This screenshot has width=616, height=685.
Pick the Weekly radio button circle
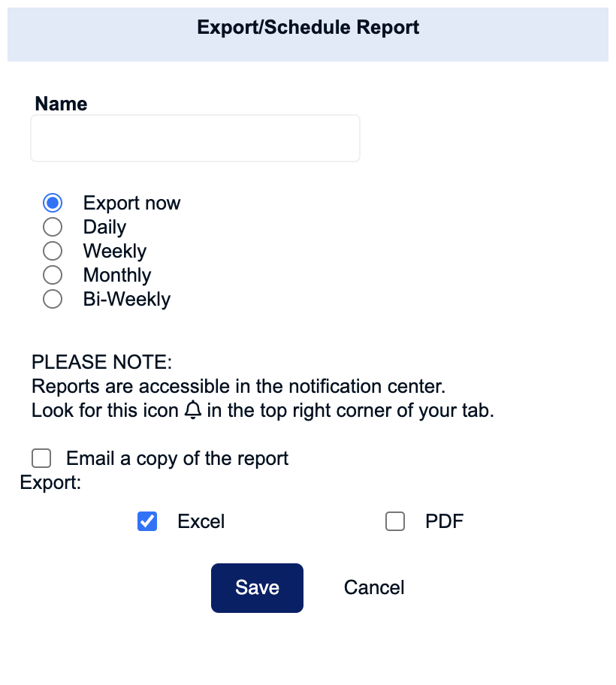53,251
